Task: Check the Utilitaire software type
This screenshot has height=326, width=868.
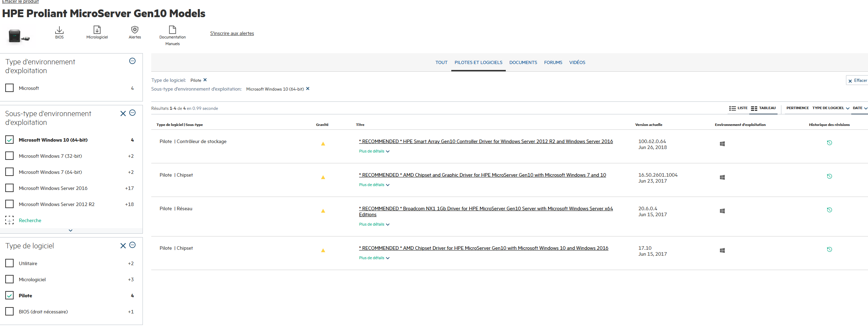Action: [9, 263]
